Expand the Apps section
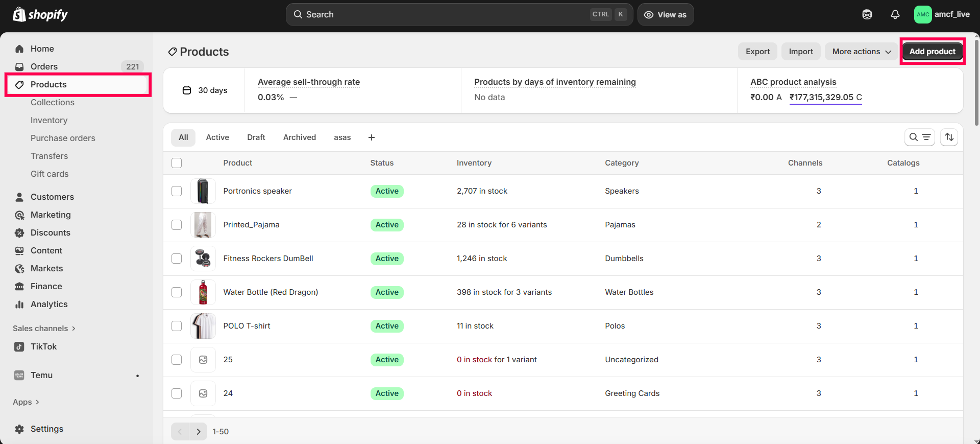 [26, 402]
